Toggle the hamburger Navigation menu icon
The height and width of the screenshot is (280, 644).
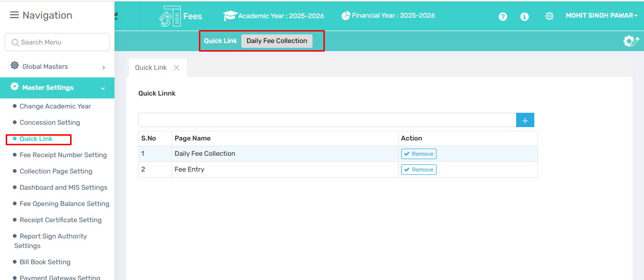click(x=14, y=15)
